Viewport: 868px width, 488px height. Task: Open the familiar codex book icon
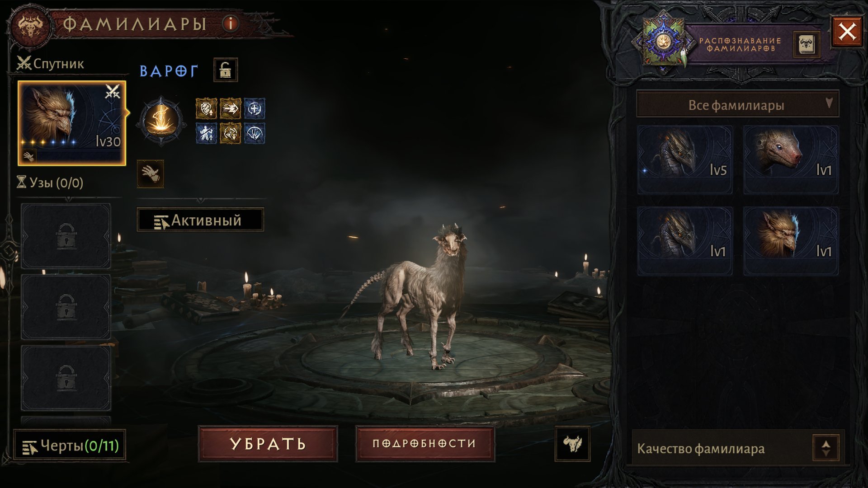coord(807,45)
